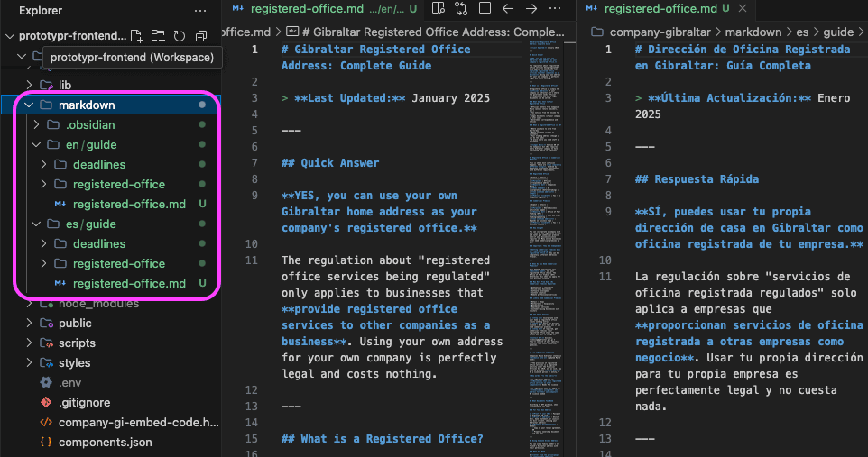Open the components.json file
868x457 pixels.
105,442
